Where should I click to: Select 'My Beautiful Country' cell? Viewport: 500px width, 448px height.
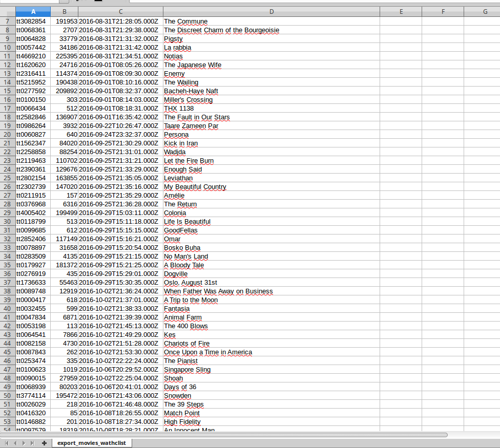(x=272, y=187)
